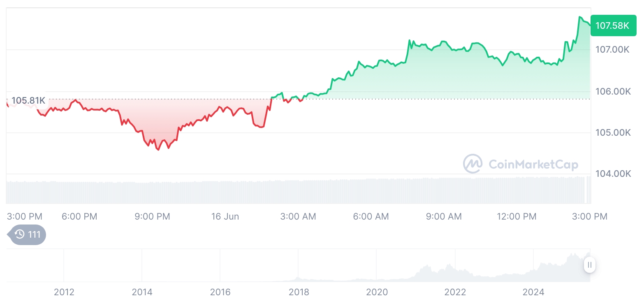Click the 2014 year marker on the overview timeline
Image resolution: width=644 pixels, height=301 pixels.
tap(142, 292)
